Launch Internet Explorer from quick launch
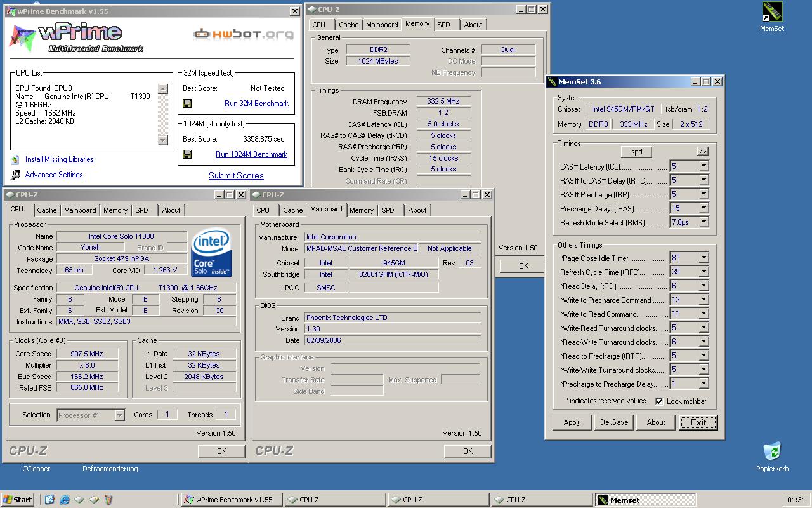 pos(64,500)
